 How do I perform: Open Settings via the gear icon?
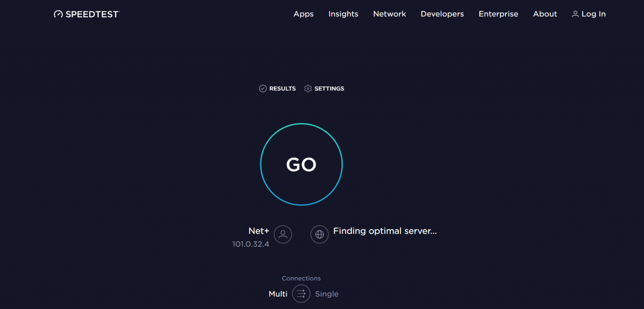click(x=308, y=88)
